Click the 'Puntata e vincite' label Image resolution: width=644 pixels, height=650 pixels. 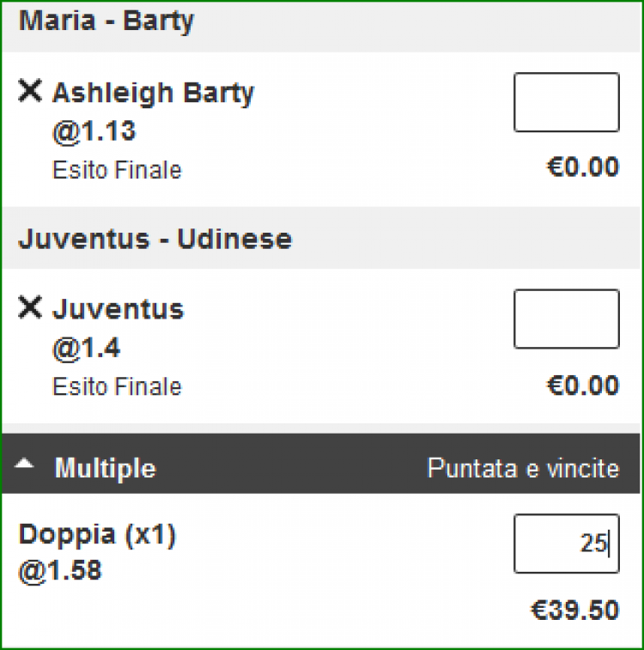click(523, 468)
